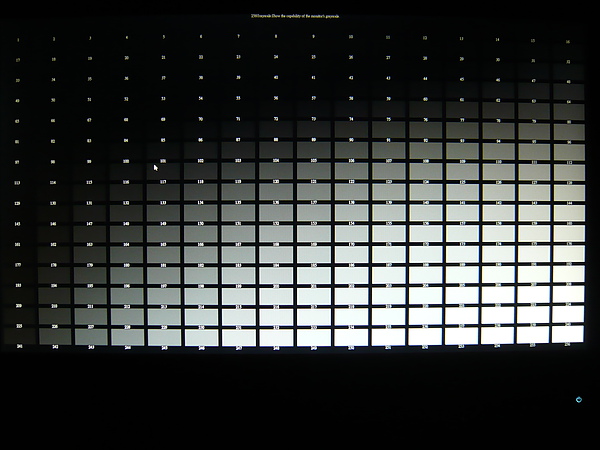Click the number 88 label
This screenshot has height=450, width=600.
[x=276, y=140]
